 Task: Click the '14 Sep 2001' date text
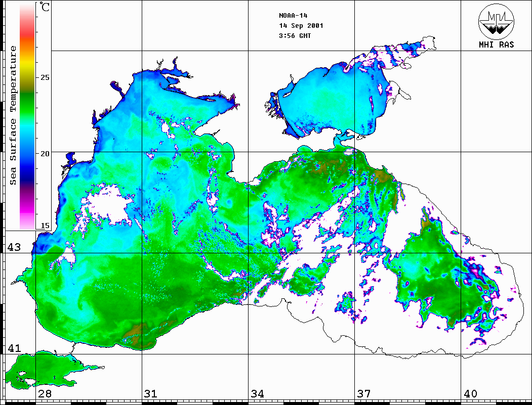[x=301, y=25]
